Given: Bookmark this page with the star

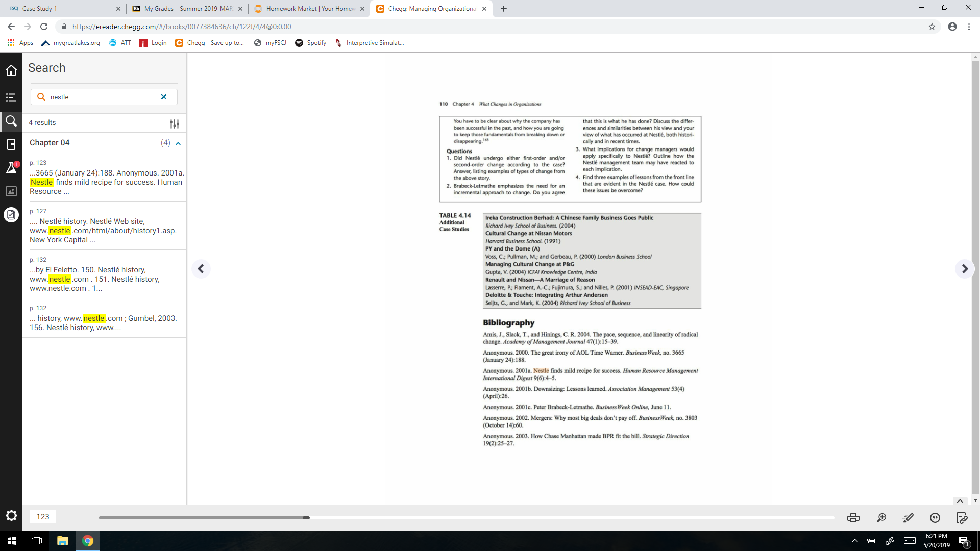Looking at the screenshot, I should click(x=932, y=27).
